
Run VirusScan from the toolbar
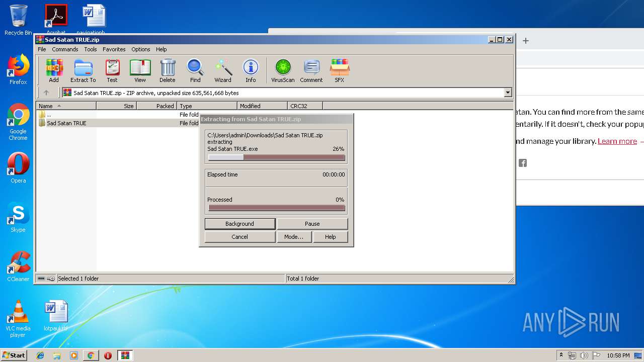tap(283, 70)
